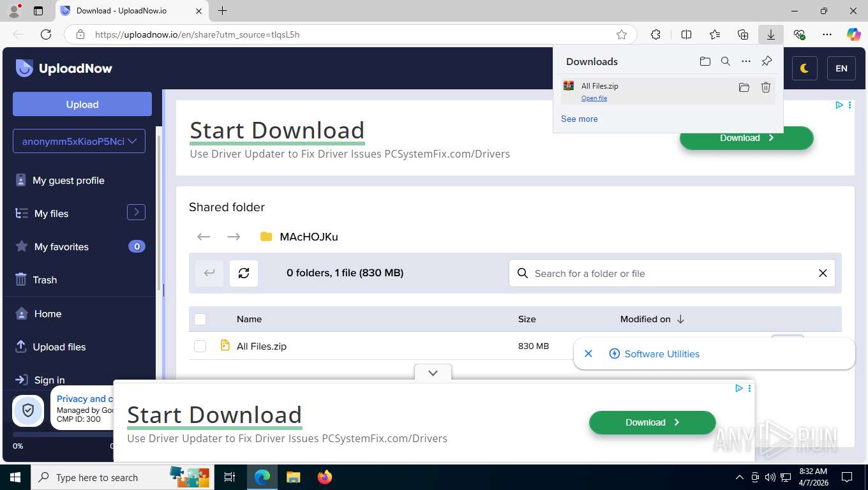Pin the Downloads panel
868x490 pixels.
767,61
